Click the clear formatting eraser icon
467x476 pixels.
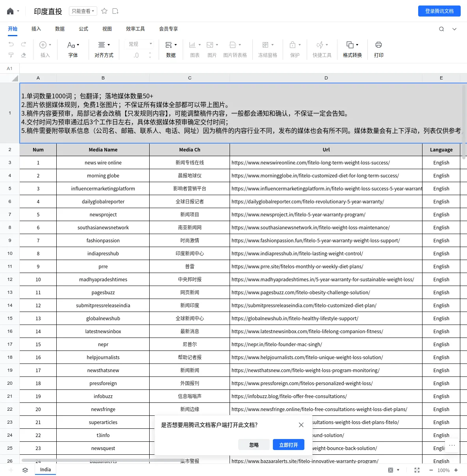pyautogui.click(x=24, y=55)
